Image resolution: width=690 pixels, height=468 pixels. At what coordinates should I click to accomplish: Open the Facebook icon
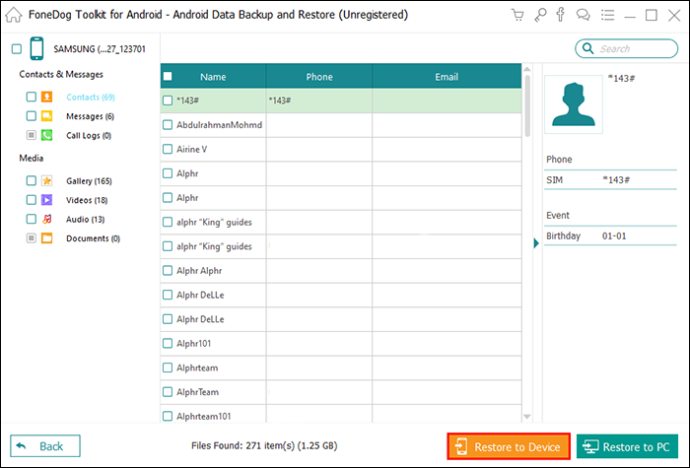click(x=560, y=15)
